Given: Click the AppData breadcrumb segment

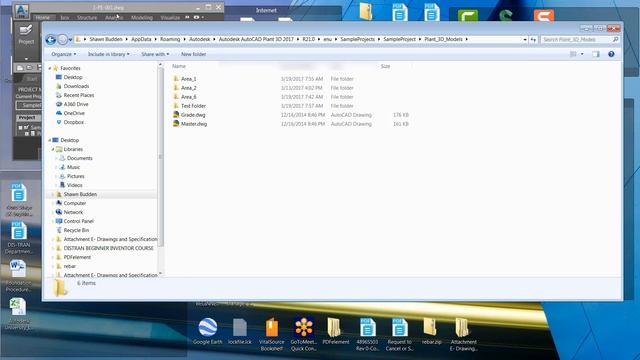Looking at the screenshot, I should pos(141,40).
